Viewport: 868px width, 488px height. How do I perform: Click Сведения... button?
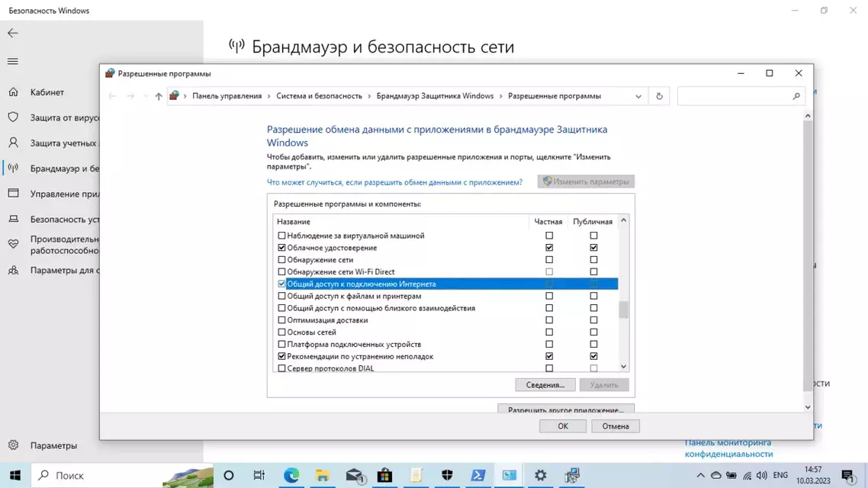pyautogui.click(x=545, y=385)
